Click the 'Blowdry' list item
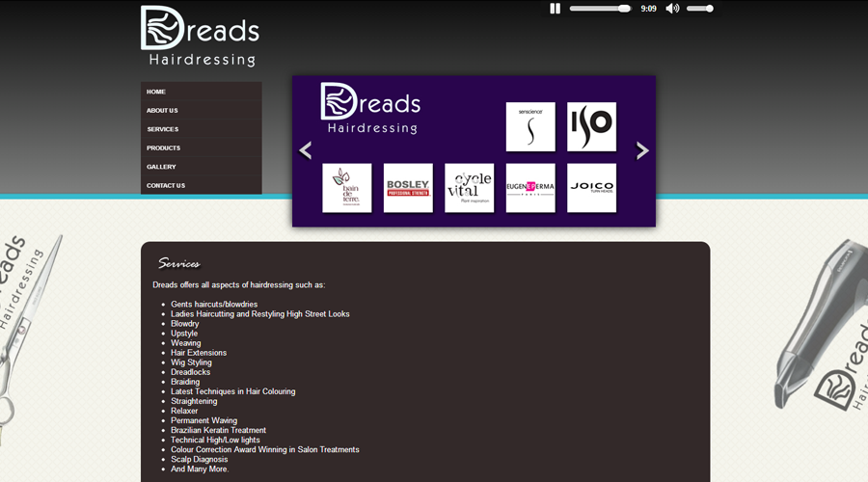The image size is (868, 482). tap(185, 324)
